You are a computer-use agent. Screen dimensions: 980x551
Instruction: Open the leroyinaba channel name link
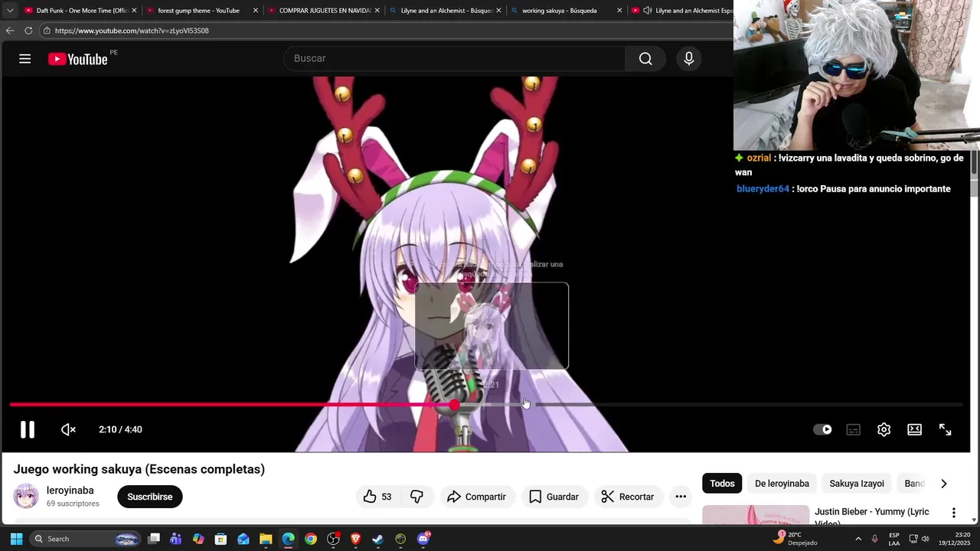70,491
